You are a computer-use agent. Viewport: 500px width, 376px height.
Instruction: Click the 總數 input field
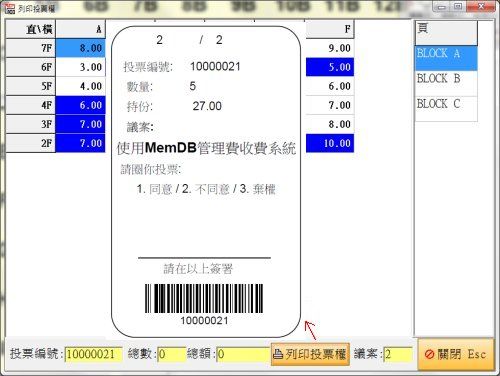(x=171, y=354)
